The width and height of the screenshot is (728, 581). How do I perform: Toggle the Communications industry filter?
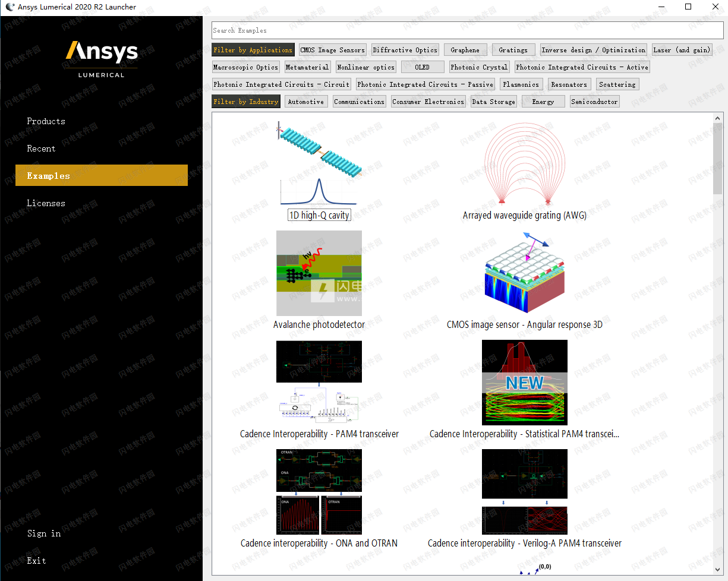tap(360, 102)
